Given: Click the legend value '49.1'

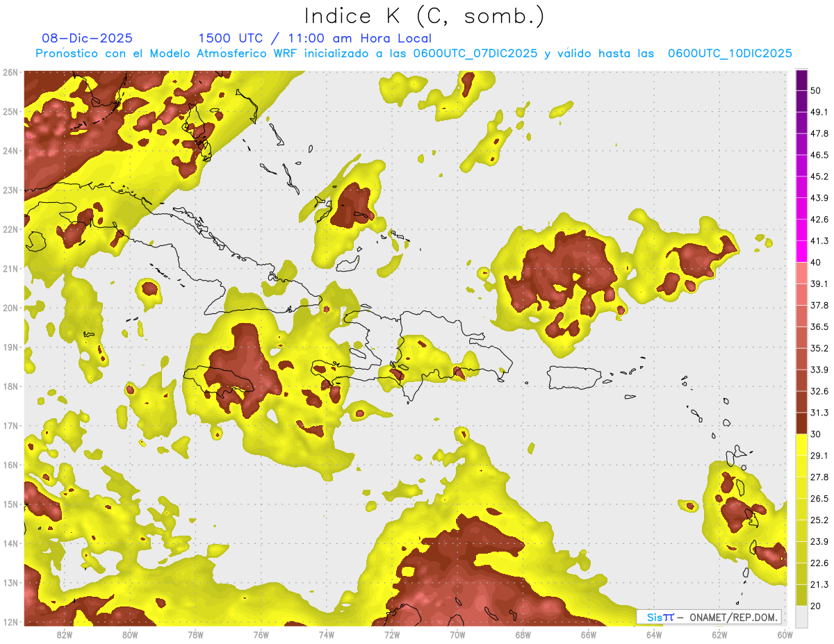Looking at the screenshot, I should coord(819,112).
